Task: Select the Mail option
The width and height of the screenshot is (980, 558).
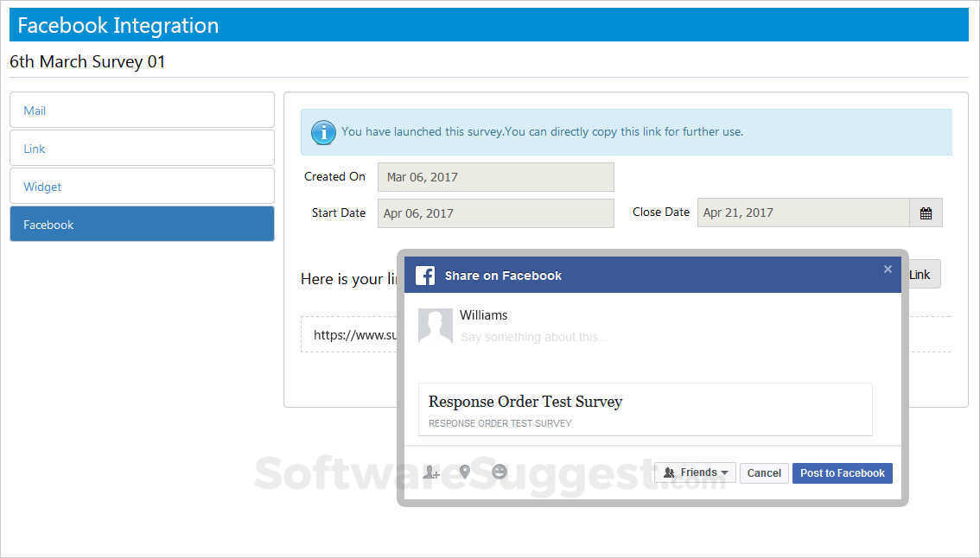Action: (142, 111)
